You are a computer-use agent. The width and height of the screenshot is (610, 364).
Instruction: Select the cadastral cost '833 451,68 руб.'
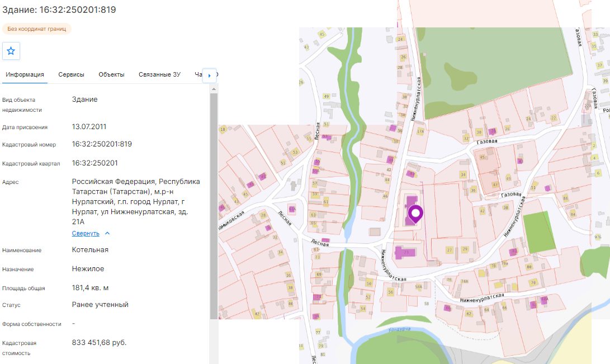pos(99,343)
